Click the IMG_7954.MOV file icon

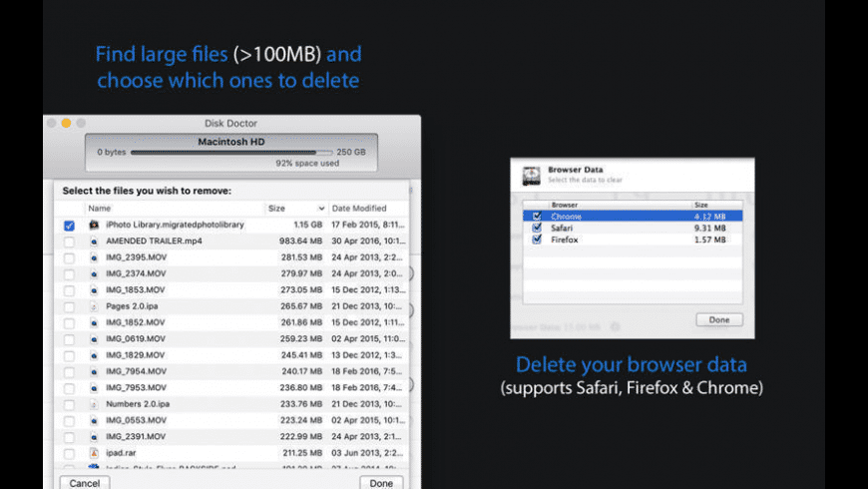[94, 371]
